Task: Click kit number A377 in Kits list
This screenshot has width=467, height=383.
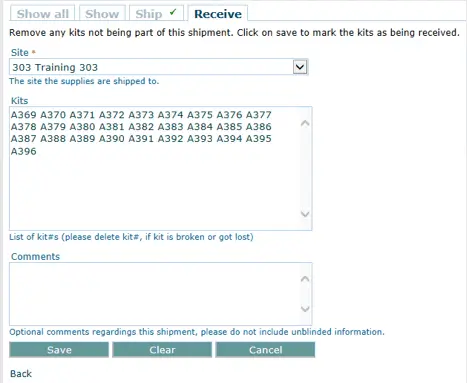Action: 259,115
